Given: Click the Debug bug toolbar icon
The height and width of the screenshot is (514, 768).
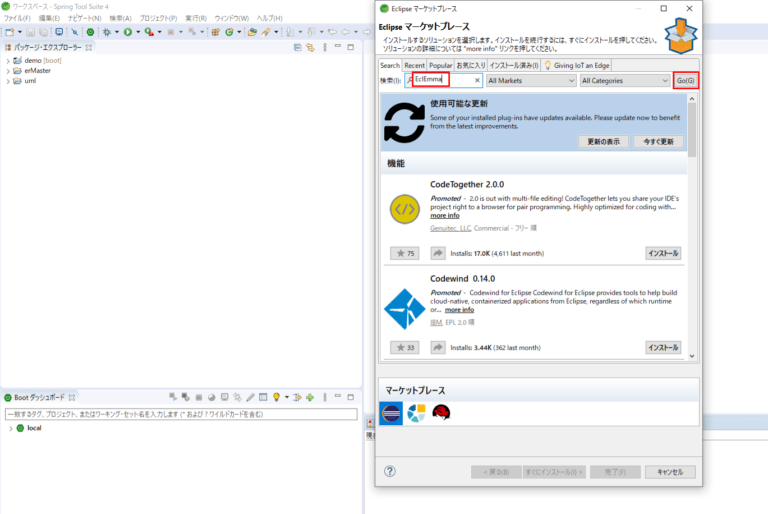Looking at the screenshot, I should pyautogui.click(x=106, y=32).
